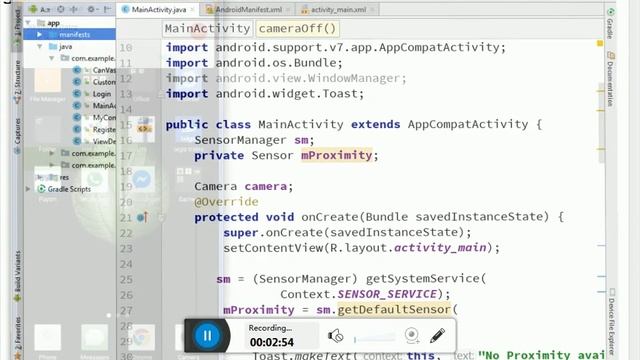Viewport: 640px width, 360px height.
Task: Click code fold marker at onCreate
Action: coord(162,218)
